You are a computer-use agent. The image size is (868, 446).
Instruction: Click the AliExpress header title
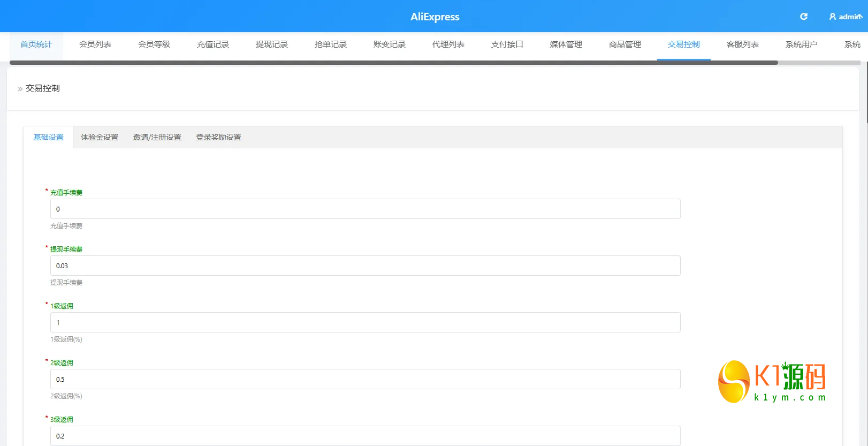coord(435,17)
